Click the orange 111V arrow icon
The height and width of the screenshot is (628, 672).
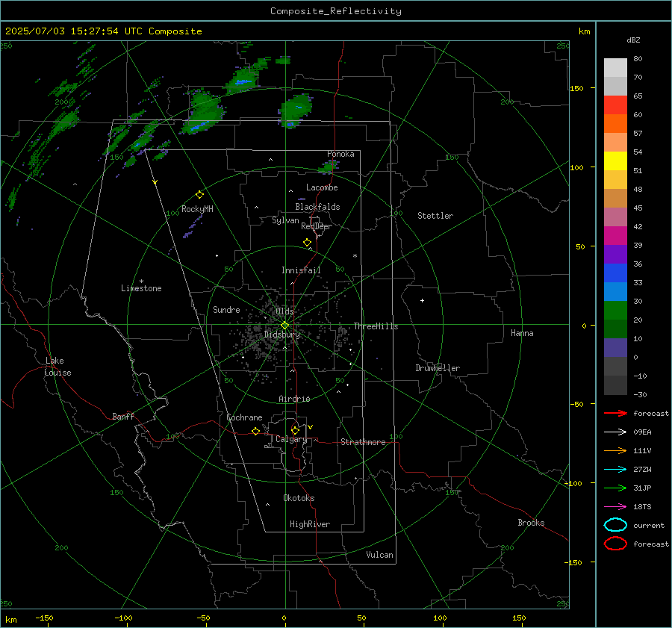pyautogui.click(x=615, y=450)
